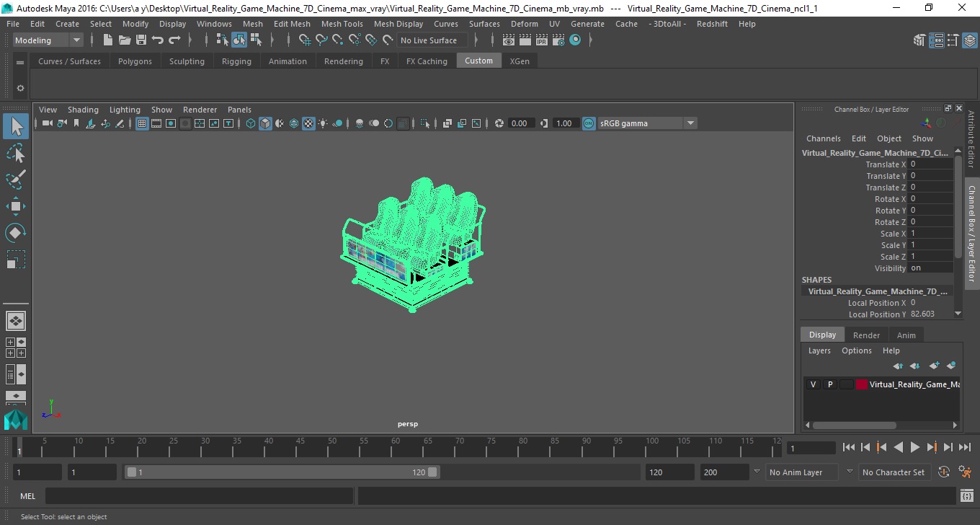Click the Save Scene floppy icon
Viewport: 980px width, 525px height.
pos(141,40)
